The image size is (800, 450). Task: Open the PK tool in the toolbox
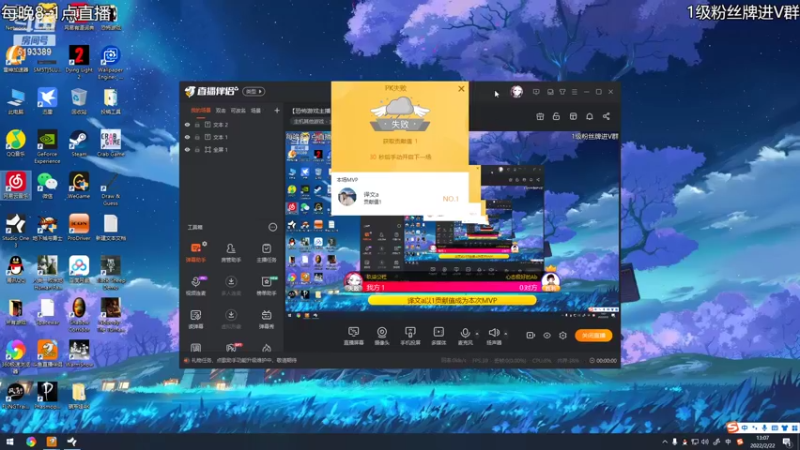coord(232,347)
